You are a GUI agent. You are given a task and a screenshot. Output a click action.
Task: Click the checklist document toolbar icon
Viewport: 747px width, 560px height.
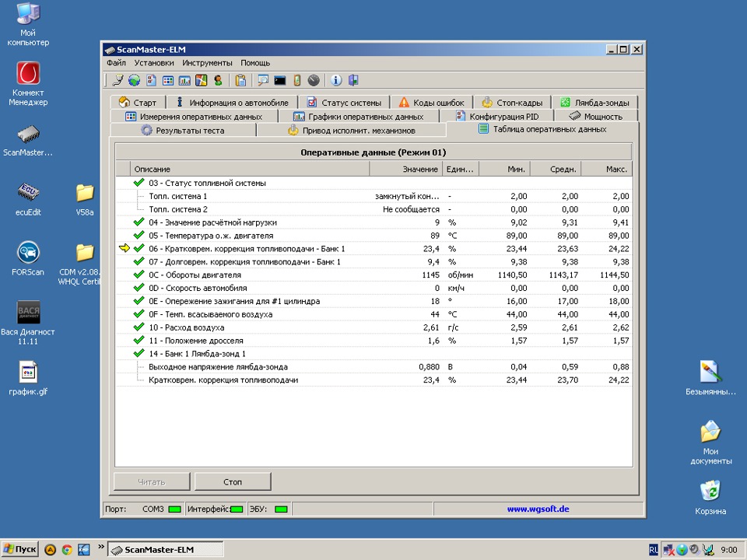point(151,80)
